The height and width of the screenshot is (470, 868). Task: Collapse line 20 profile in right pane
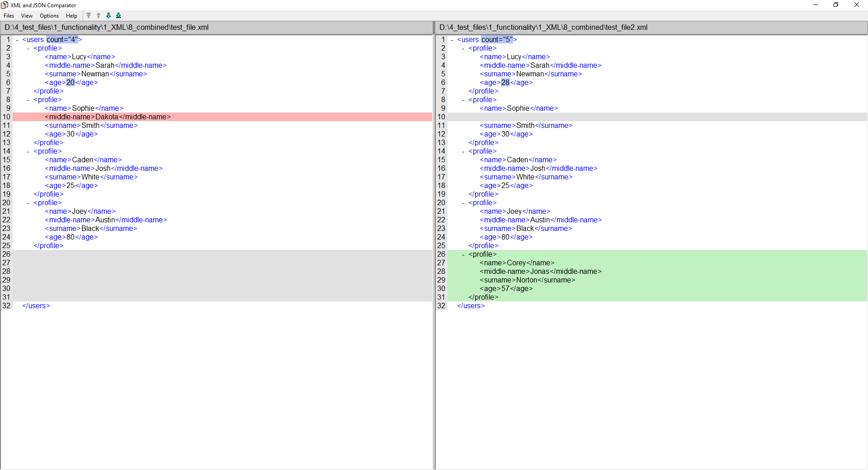[x=463, y=203]
